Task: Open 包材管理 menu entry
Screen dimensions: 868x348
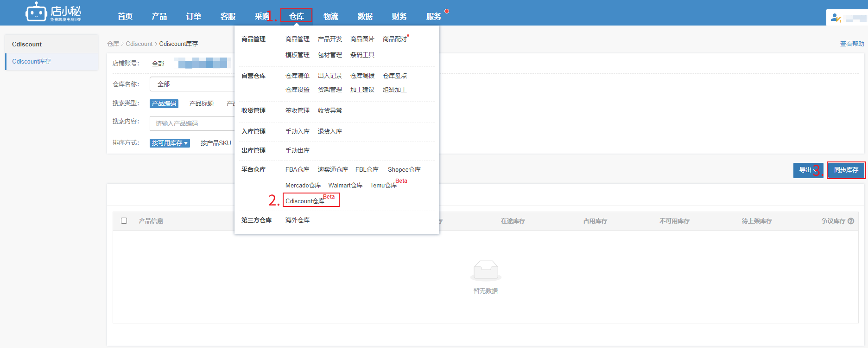Action: coord(330,55)
